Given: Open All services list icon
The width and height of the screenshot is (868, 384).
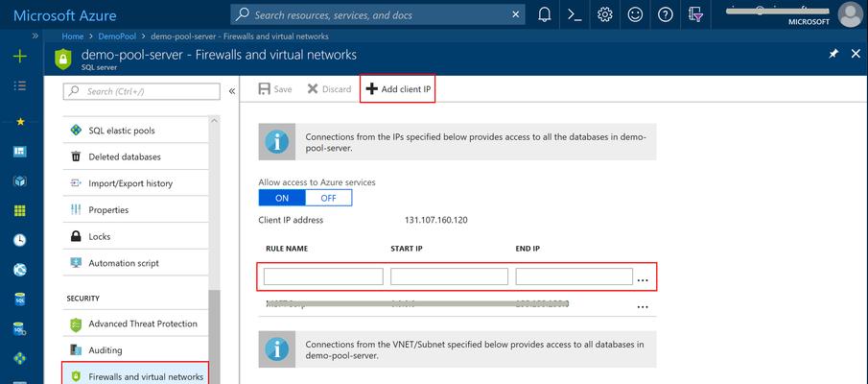Looking at the screenshot, I should click(x=20, y=85).
